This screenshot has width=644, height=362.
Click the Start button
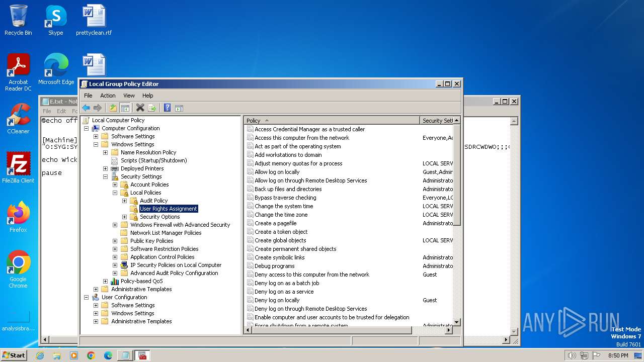[x=14, y=355]
